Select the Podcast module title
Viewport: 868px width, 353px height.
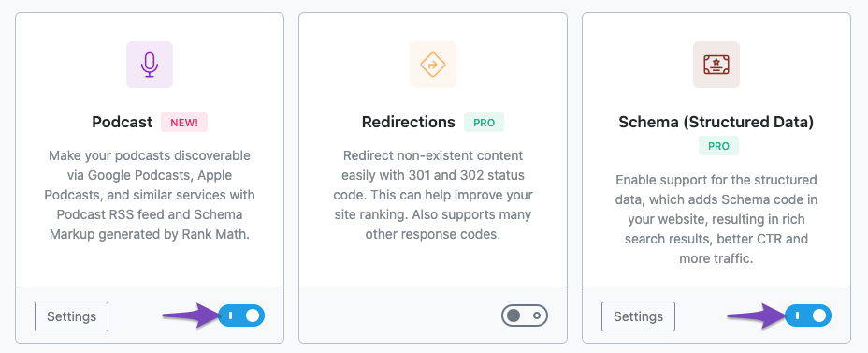pyautogui.click(x=123, y=123)
